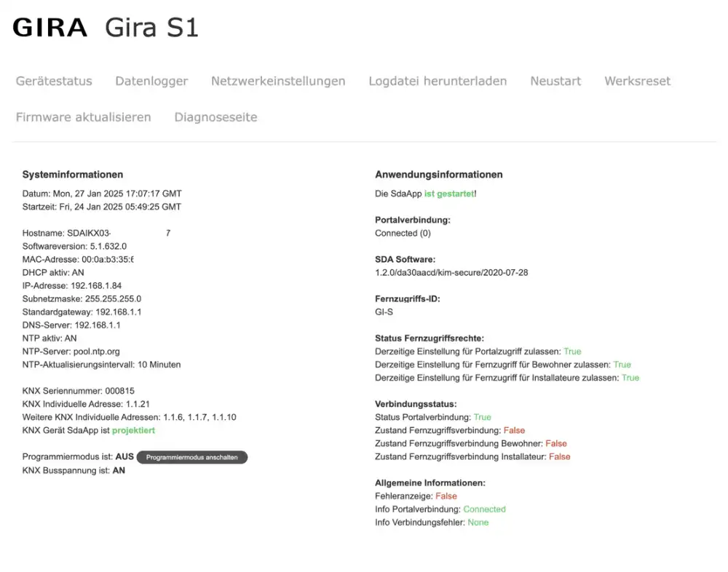Open the Datenlogger page
This screenshot has height=572, width=728.
coord(151,81)
